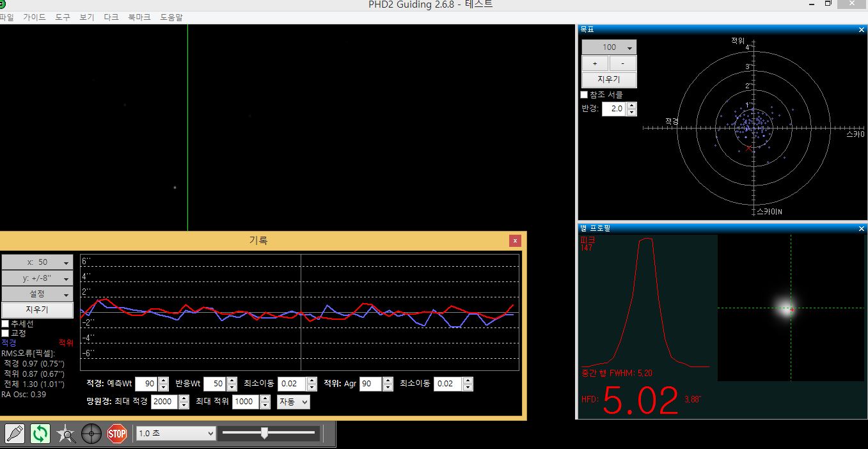This screenshot has width=868, height=449.
Task: Enable the 추세선 checkbox
Action: 6,324
